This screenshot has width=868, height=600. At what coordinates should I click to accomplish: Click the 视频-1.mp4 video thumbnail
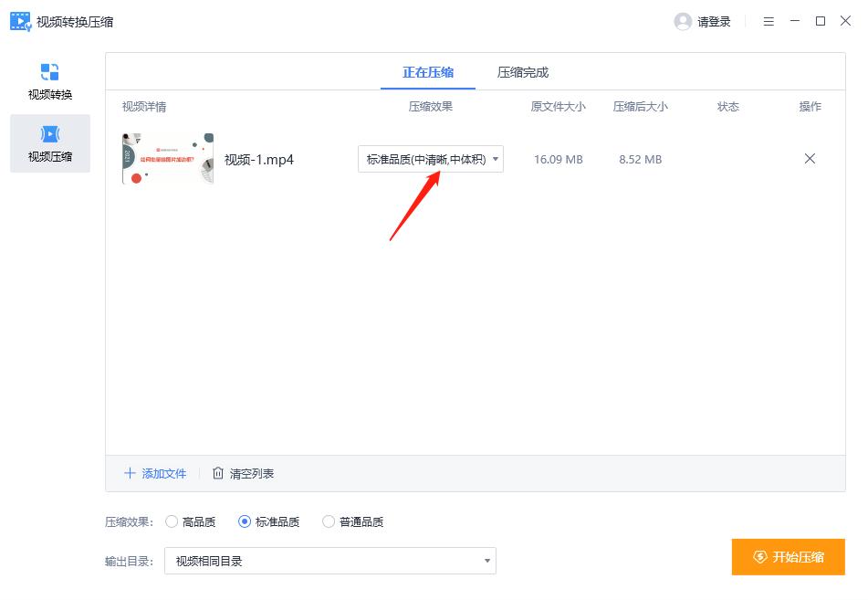[168, 158]
